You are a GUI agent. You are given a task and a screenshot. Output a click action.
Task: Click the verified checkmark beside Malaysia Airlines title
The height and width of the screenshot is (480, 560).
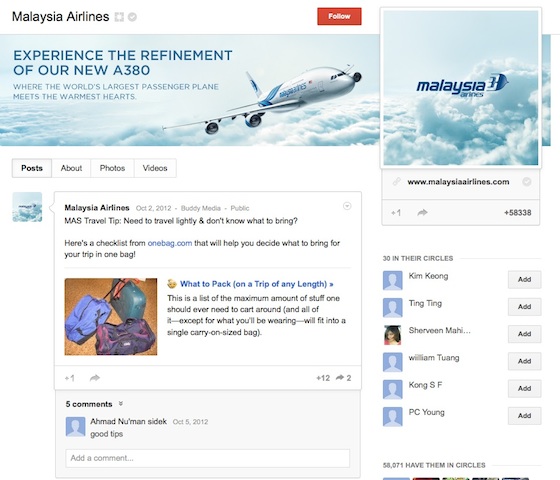[x=132, y=17]
